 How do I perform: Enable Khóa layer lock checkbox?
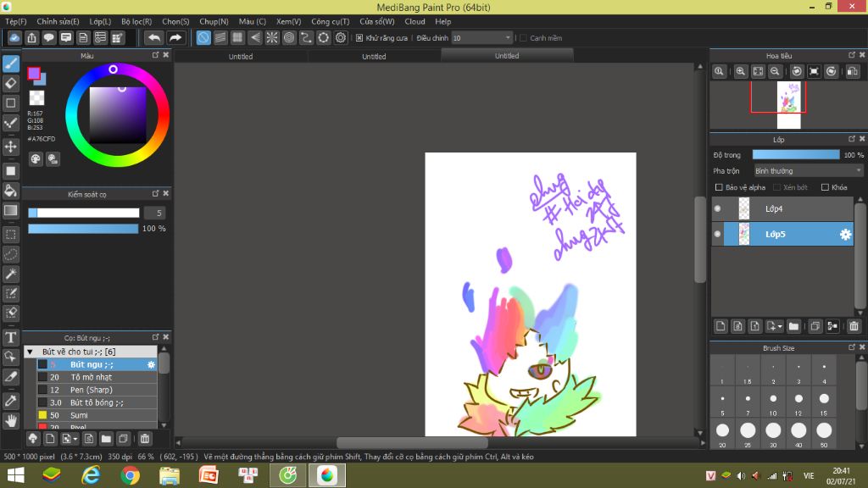pyautogui.click(x=825, y=187)
